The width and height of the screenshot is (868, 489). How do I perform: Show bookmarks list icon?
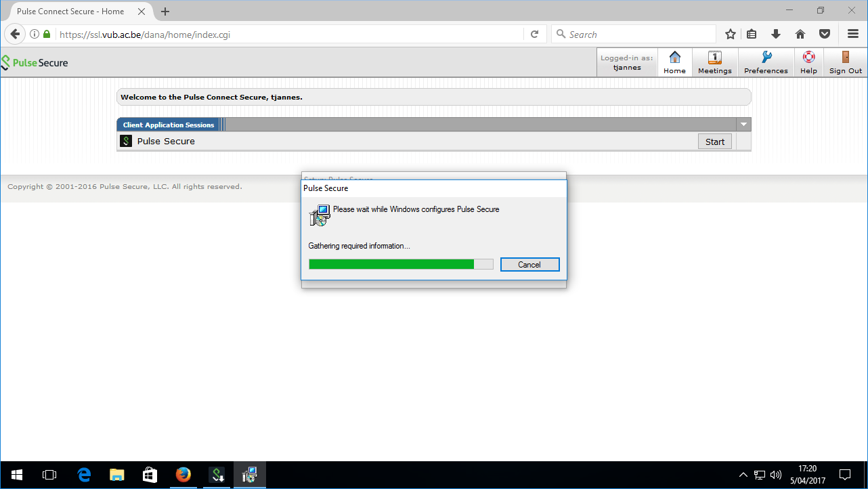tap(752, 34)
